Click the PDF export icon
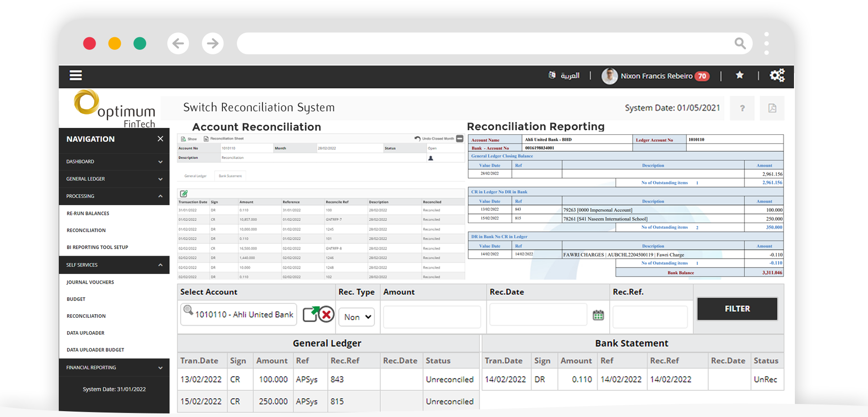 (772, 108)
